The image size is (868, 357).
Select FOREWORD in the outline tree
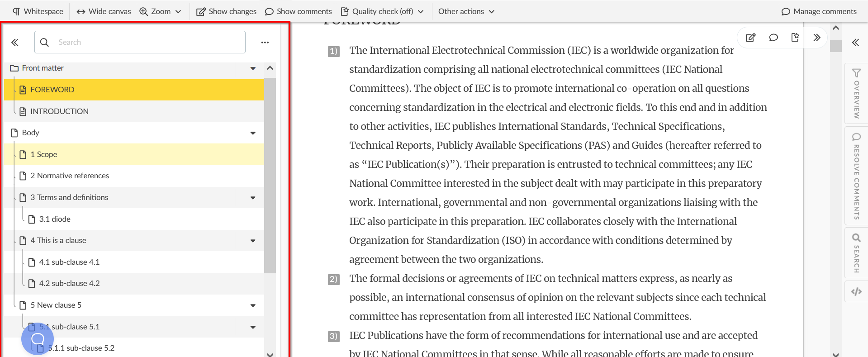tap(134, 90)
